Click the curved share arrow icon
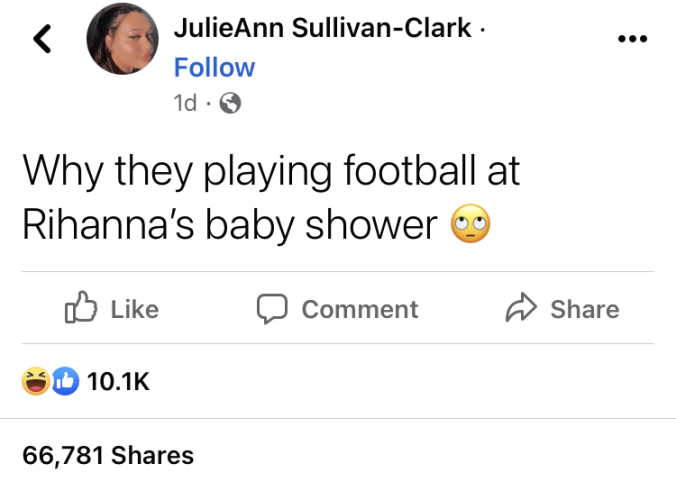Screen dimensions: 676x500 519,309
